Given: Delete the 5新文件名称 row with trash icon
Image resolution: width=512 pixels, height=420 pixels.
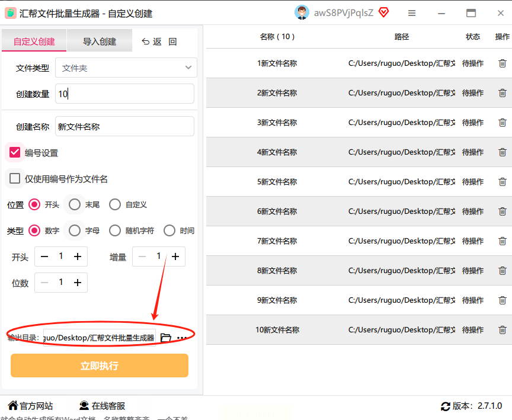Looking at the screenshot, I should click(502, 182).
